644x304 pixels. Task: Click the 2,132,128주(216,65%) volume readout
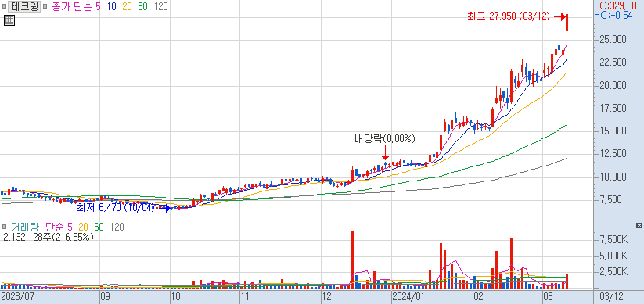tap(48, 237)
